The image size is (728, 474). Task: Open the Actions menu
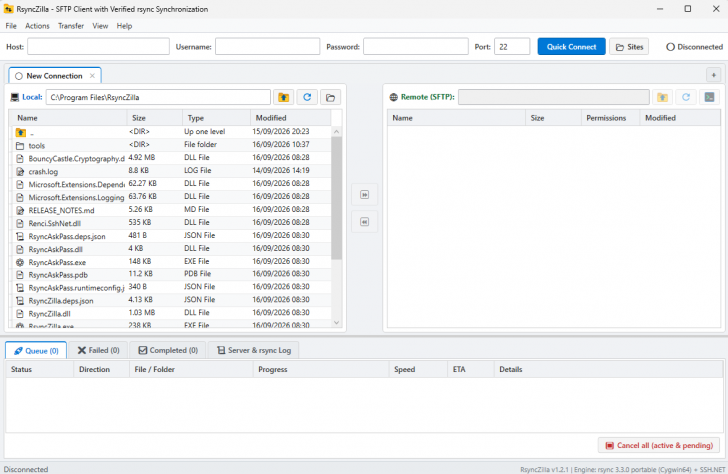point(37,26)
